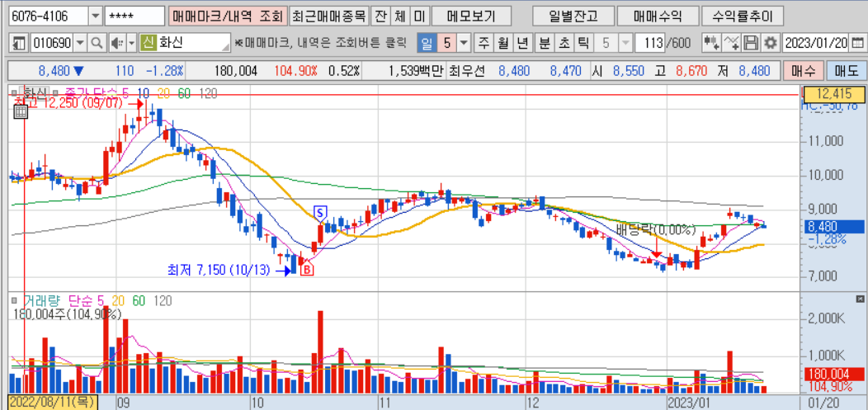This screenshot has width=868, height=410.
Task: Click the S sell marker on the chart
Action: (321, 211)
